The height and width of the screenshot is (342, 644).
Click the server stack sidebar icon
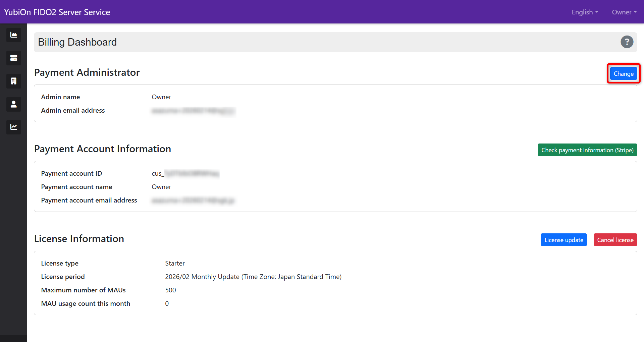(x=14, y=58)
